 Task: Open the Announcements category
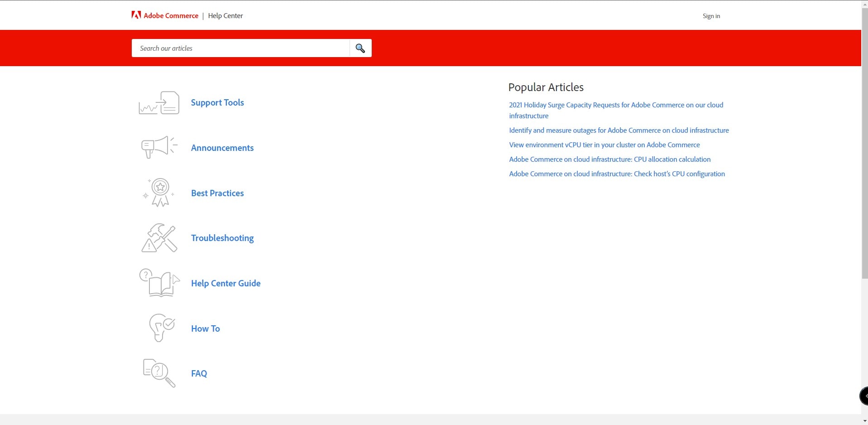(x=222, y=148)
